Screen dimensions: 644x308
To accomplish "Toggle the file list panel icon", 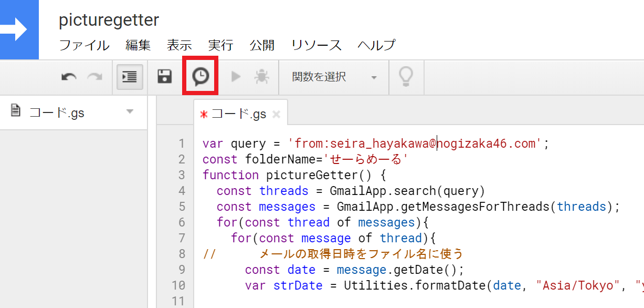I will click(x=129, y=76).
